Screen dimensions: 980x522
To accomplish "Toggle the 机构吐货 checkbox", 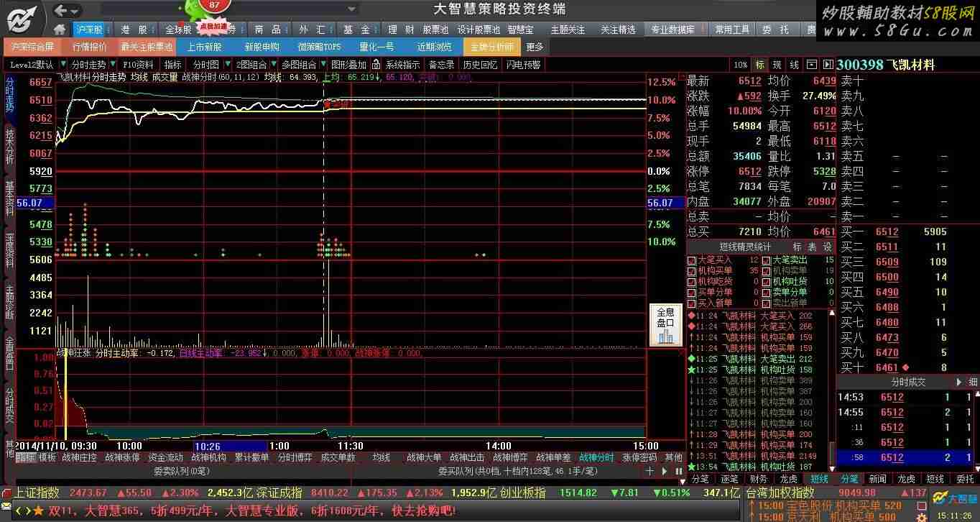I will (x=767, y=282).
